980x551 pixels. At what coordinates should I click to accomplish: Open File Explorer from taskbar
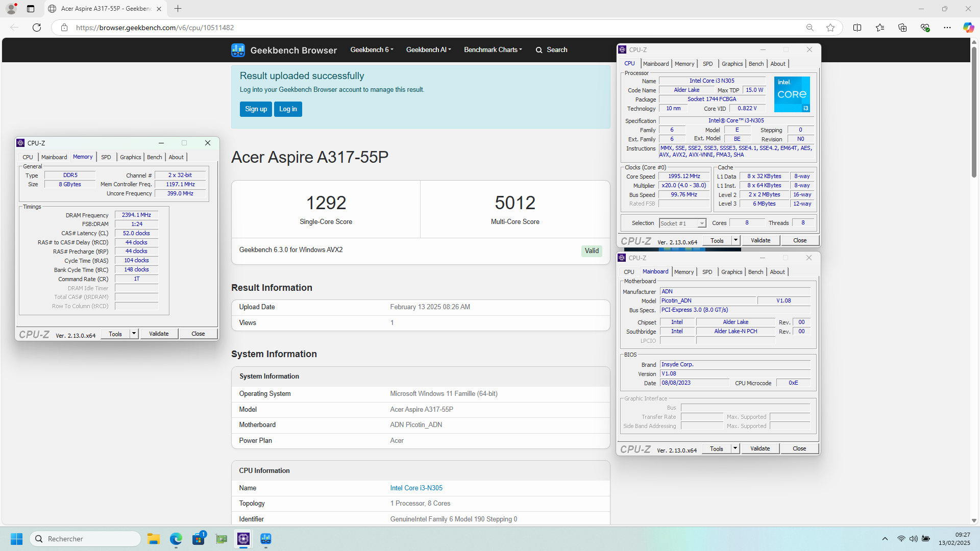pos(154,539)
